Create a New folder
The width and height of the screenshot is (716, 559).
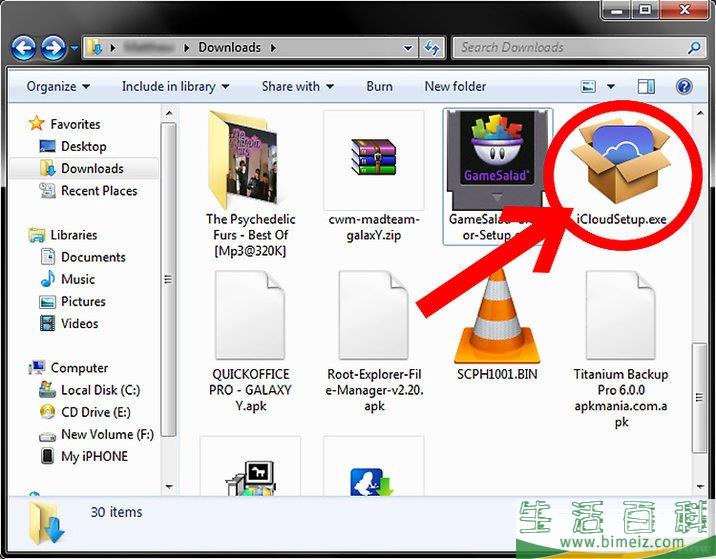455,86
